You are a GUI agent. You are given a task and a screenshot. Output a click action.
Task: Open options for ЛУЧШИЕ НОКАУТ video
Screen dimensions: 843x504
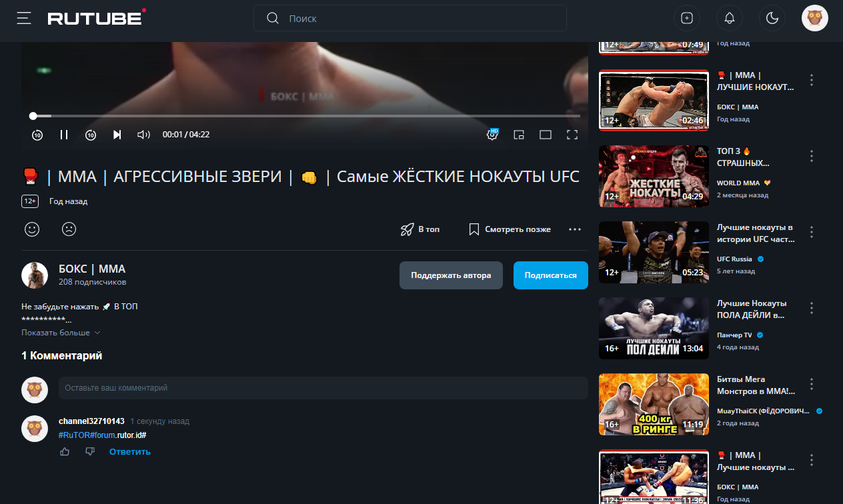coord(812,80)
